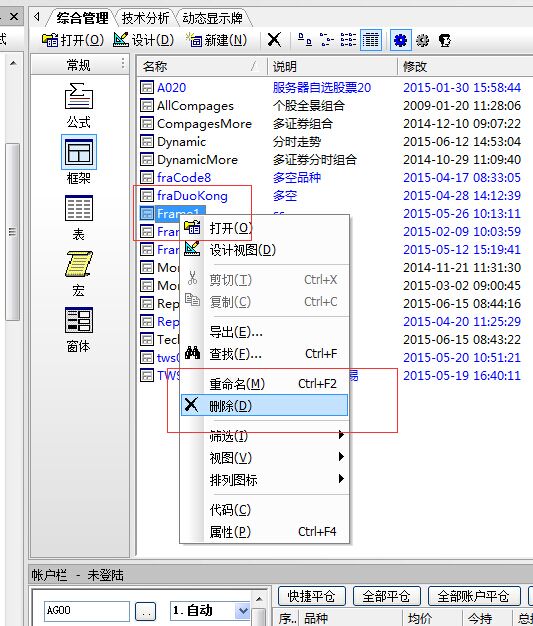Sort by 名称 column header
Image resolution: width=533 pixels, height=626 pixels.
coord(202,66)
